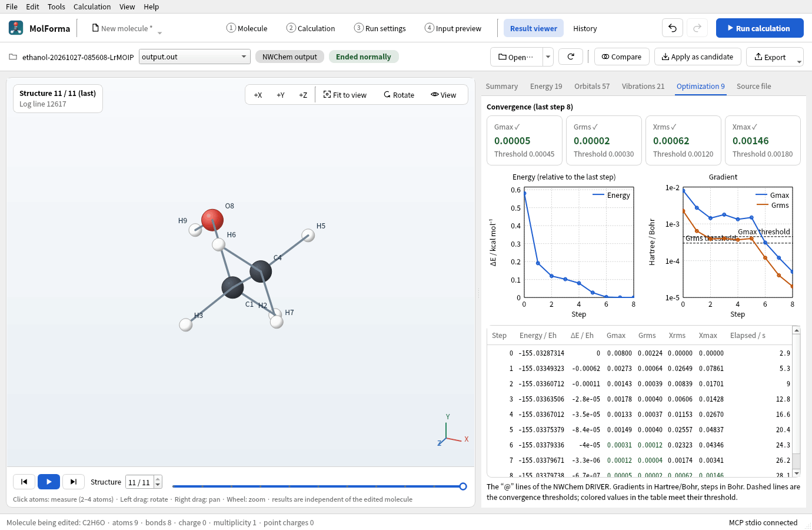Click Fit to view button
The width and height of the screenshot is (812, 530).
pos(345,95)
